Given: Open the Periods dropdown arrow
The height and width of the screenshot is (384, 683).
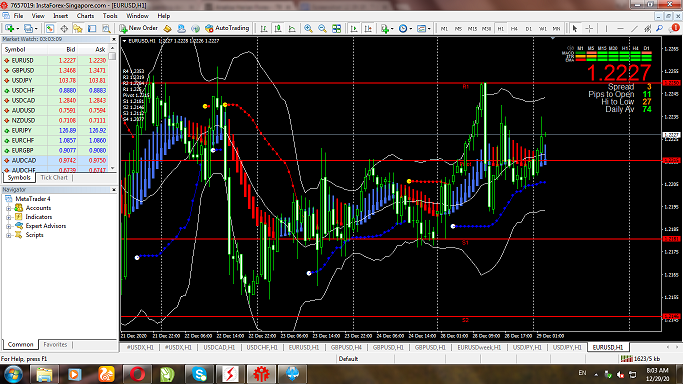Looking at the screenshot, I should tap(410, 29).
